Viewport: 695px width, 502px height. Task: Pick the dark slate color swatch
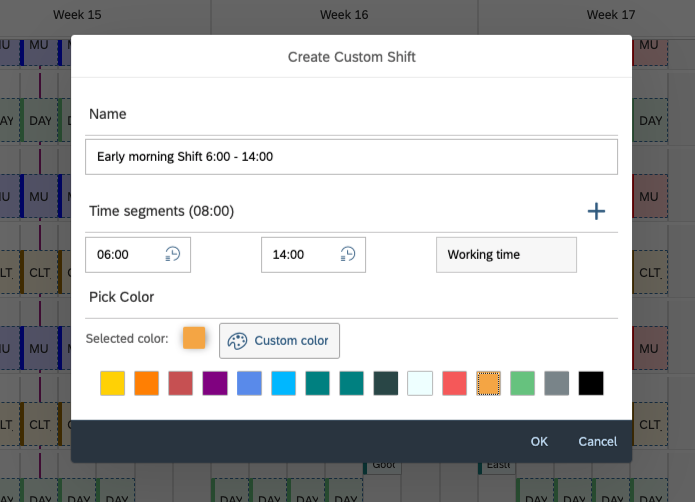(x=386, y=384)
